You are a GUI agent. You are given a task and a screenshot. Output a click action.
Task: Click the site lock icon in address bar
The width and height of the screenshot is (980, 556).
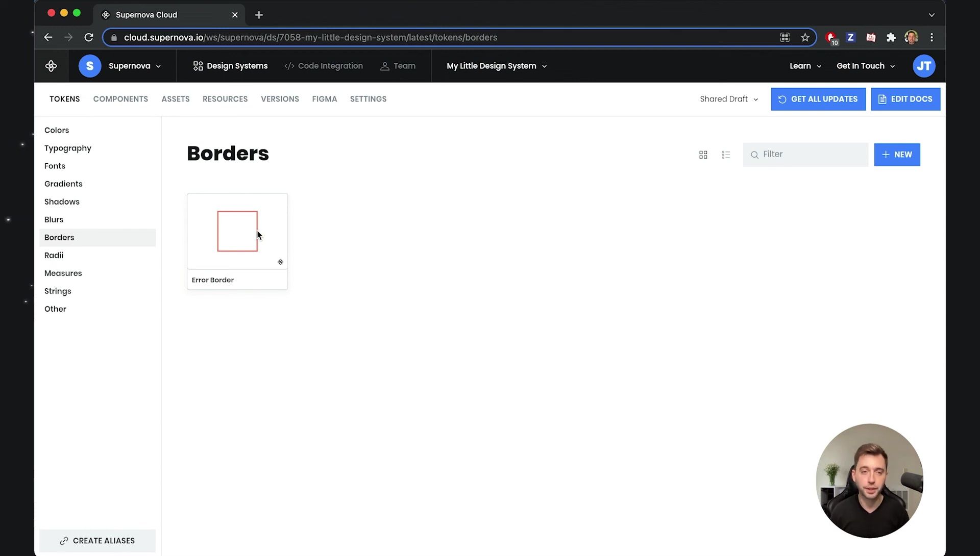pos(114,37)
